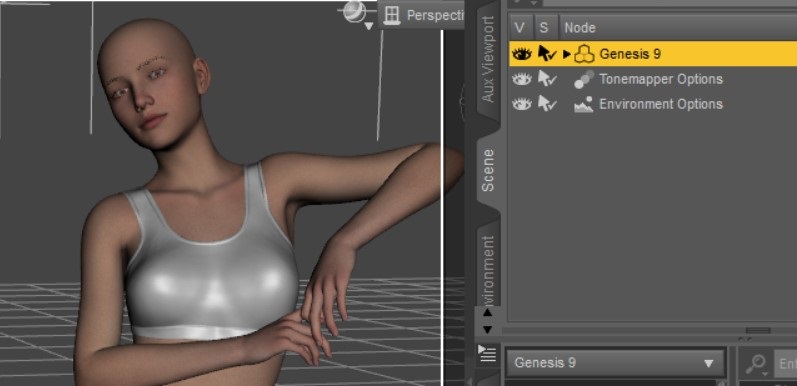Toggle visibility eye for Tonemapper Options
Viewport: 797px width, 386px height.
pyautogui.click(x=522, y=79)
